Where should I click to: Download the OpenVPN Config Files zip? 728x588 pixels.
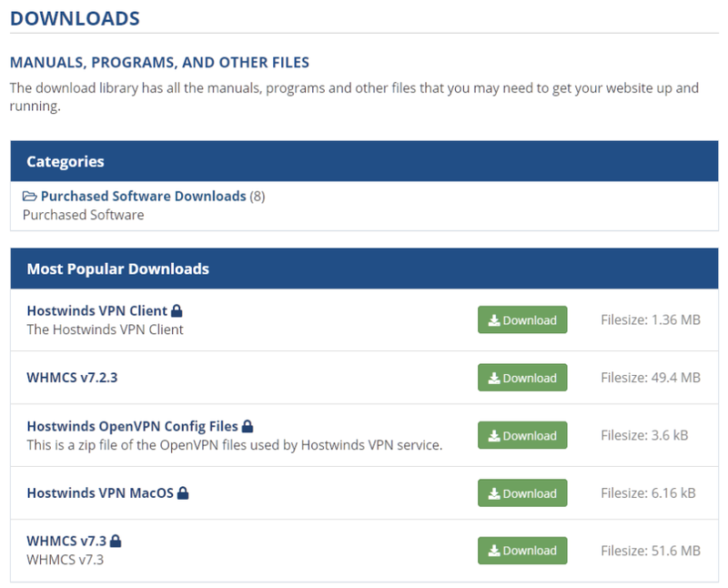tap(522, 435)
